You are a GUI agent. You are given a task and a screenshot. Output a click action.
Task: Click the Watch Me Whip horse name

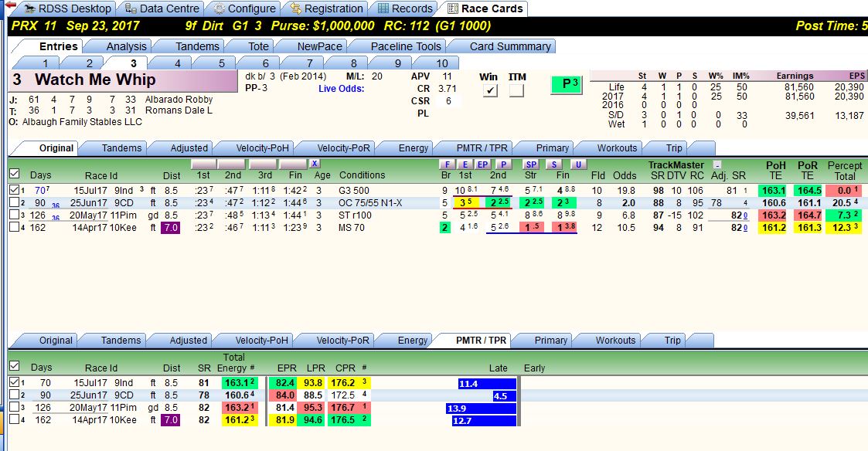pos(94,80)
